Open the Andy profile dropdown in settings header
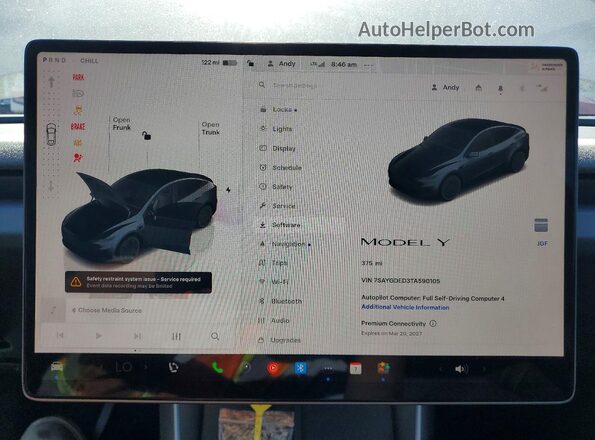Viewport: 595px width, 440px height. [x=445, y=88]
